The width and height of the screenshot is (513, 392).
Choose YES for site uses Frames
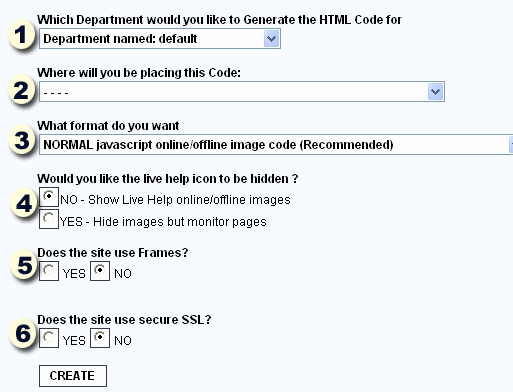click(49, 271)
